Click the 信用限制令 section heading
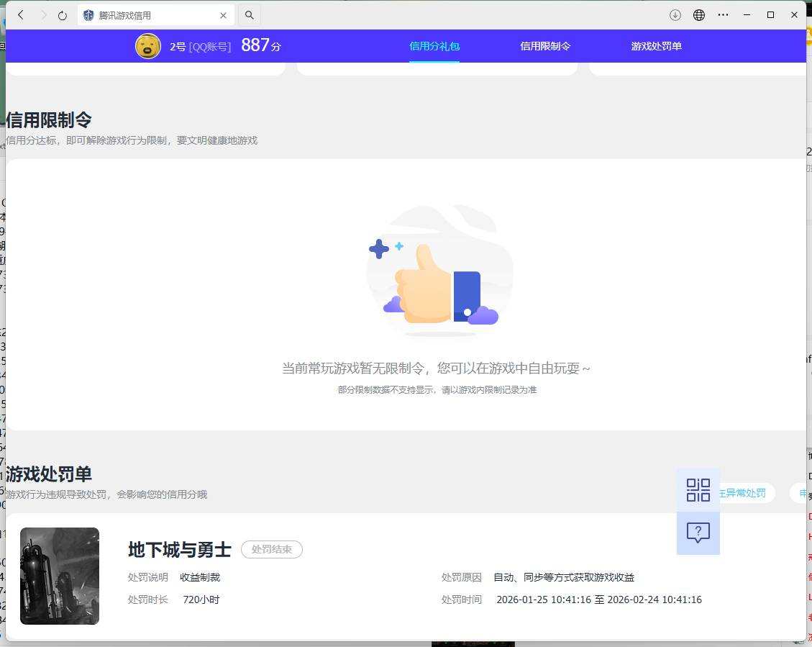The width and height of the screenshot is (812, 647). [x=49, y=119]
